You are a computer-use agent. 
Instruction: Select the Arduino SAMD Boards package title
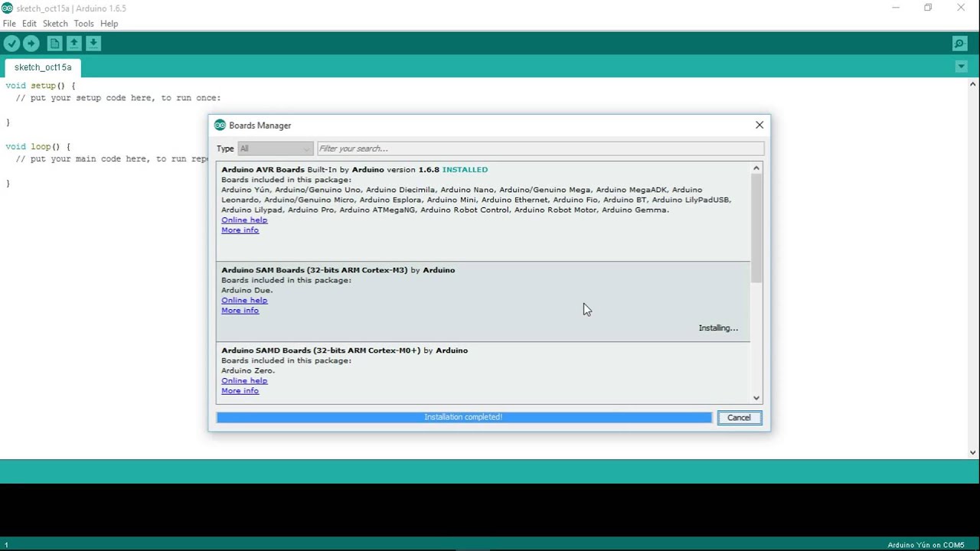point(321,350)
